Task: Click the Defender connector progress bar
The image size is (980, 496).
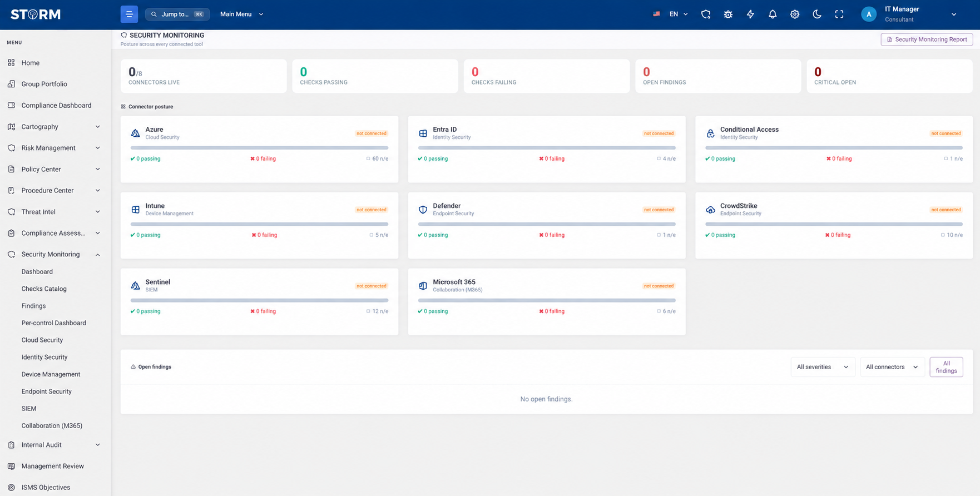Action: pyautogui.click(x=547, y=224)
